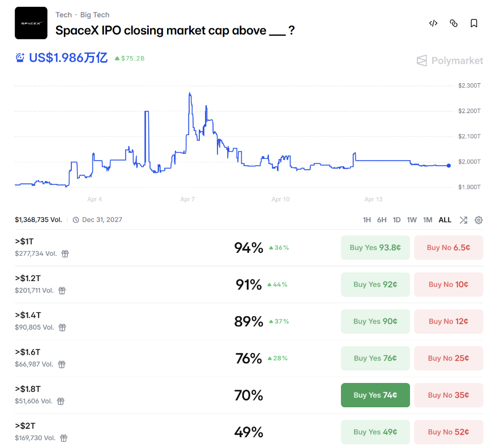Open the Big Tech category link
The height and width of the screenshot is (448, 487).
(95, 14)
